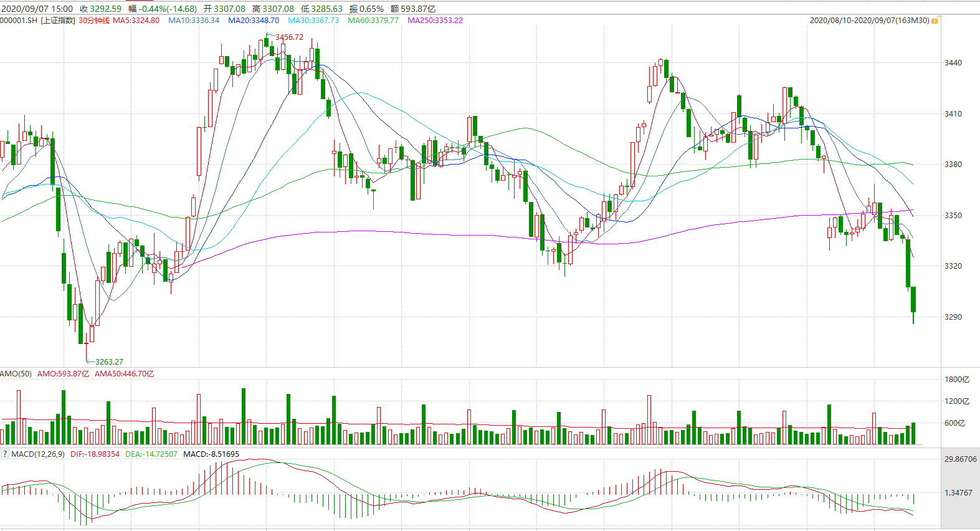
Task: Click the amplitude value 振 0.65%
Action: pyautogui.click(x=366, y=9)
